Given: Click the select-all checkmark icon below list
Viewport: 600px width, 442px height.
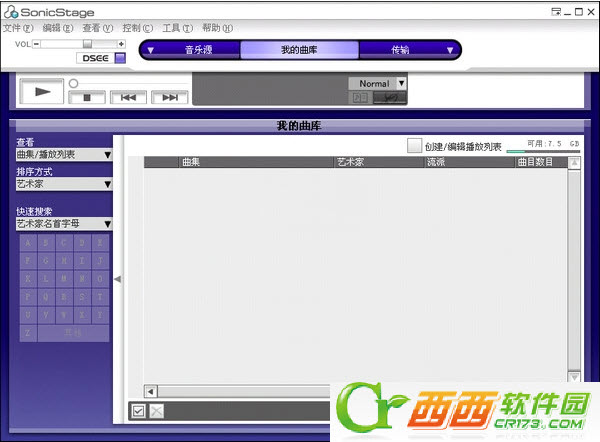Looking at the screenshot, I should pyautogui.click(x=138, y=411).
